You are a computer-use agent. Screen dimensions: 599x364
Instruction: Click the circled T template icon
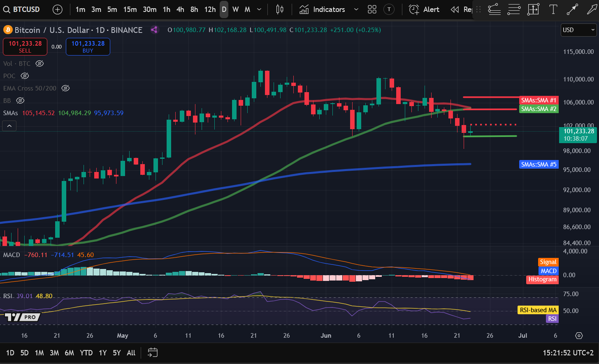pos(389,9)
